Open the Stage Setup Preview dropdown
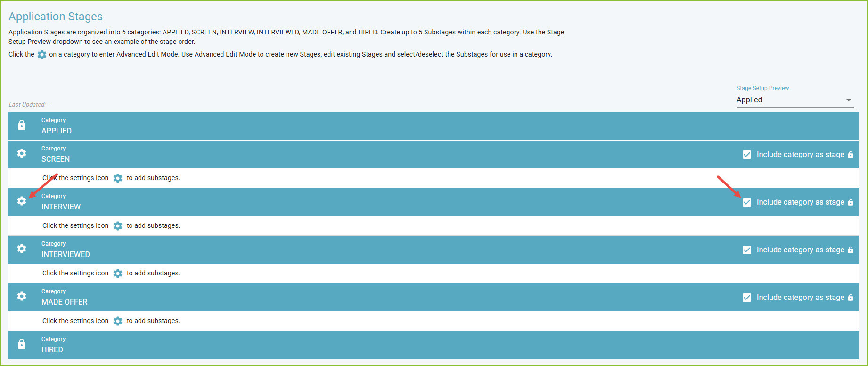This screenshot has width=868, height=366. coord(795,100)
